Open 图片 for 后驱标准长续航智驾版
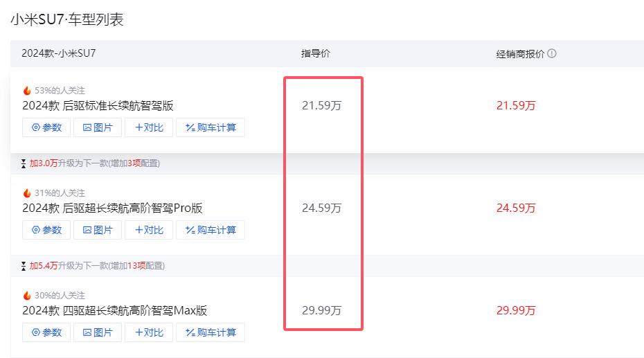The width and height of the screenshot is (644, 358). point(98,127)
